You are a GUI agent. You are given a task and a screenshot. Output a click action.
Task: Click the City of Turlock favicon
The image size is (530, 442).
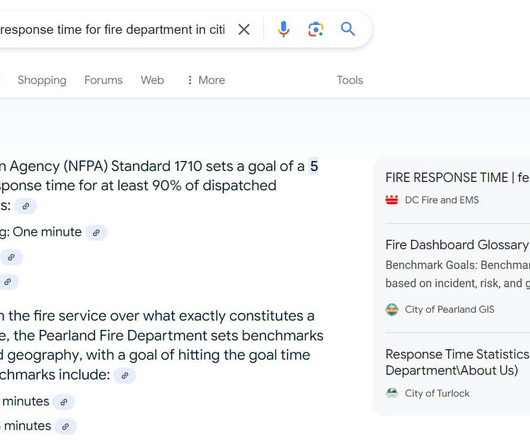click(392, 393)
